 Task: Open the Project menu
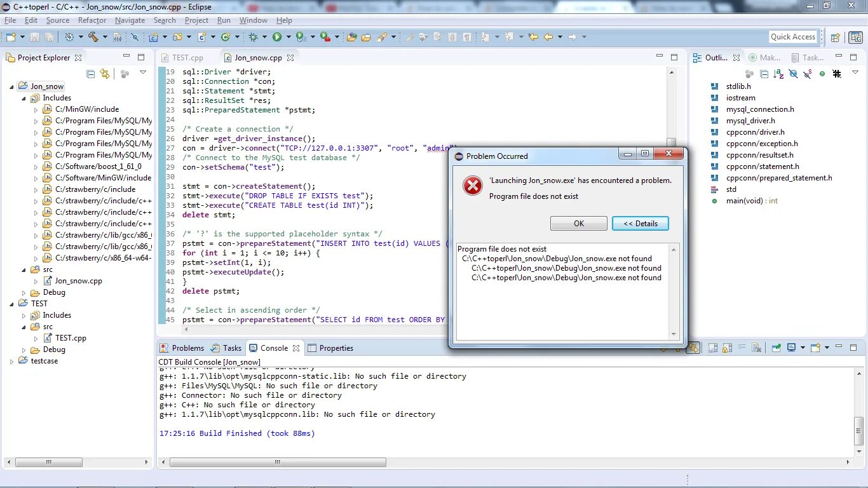(196, 20)
